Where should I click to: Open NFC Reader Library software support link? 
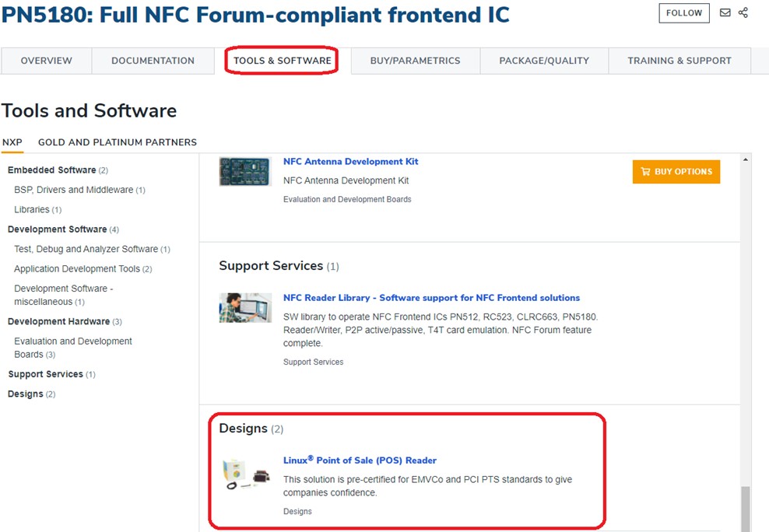[431, 298]
